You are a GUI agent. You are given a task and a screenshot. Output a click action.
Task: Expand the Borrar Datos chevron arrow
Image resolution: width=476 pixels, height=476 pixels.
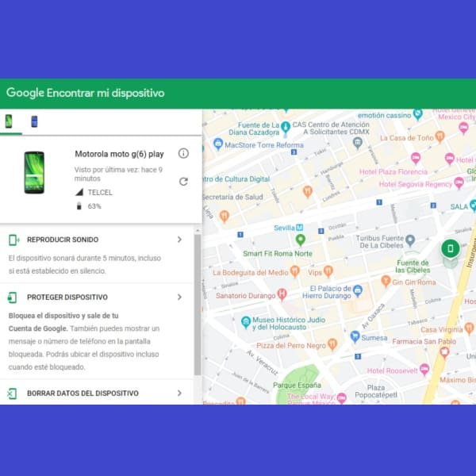[180, 393]
